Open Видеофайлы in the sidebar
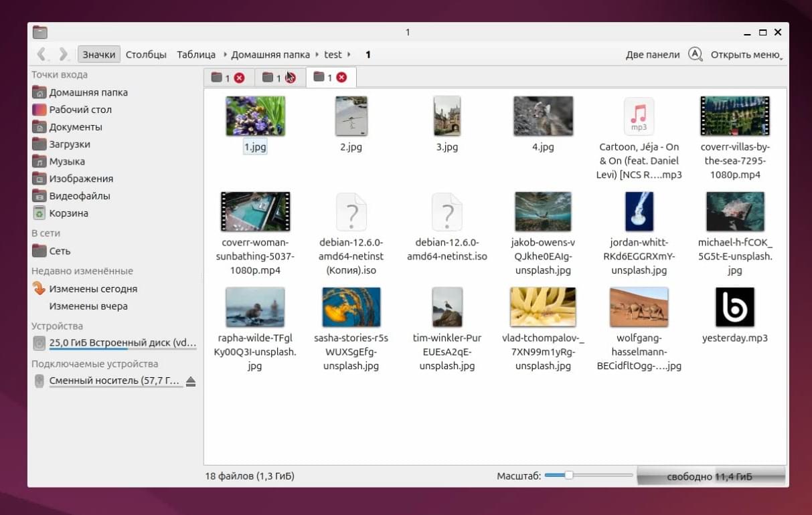 [x=80, y=197]
